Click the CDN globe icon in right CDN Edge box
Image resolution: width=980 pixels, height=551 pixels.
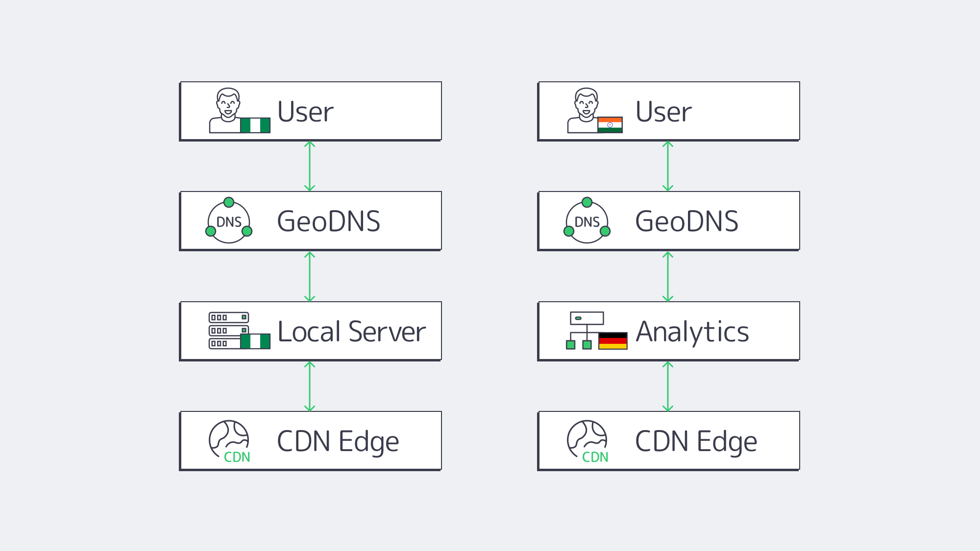tap(588, 441)
